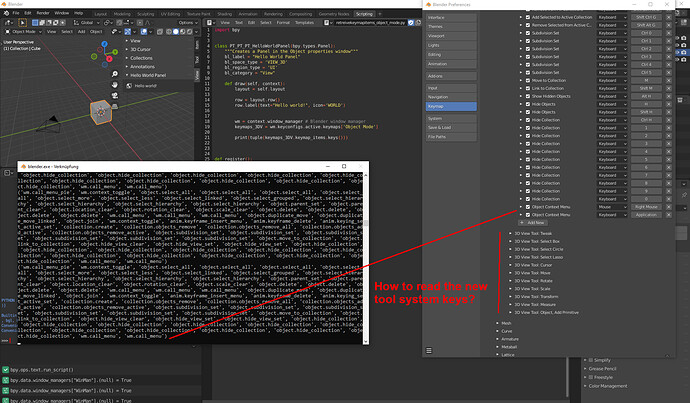The image size is (690, 403).
Task: Select wireframe shading mode icon
Action: tap(169, 32)
